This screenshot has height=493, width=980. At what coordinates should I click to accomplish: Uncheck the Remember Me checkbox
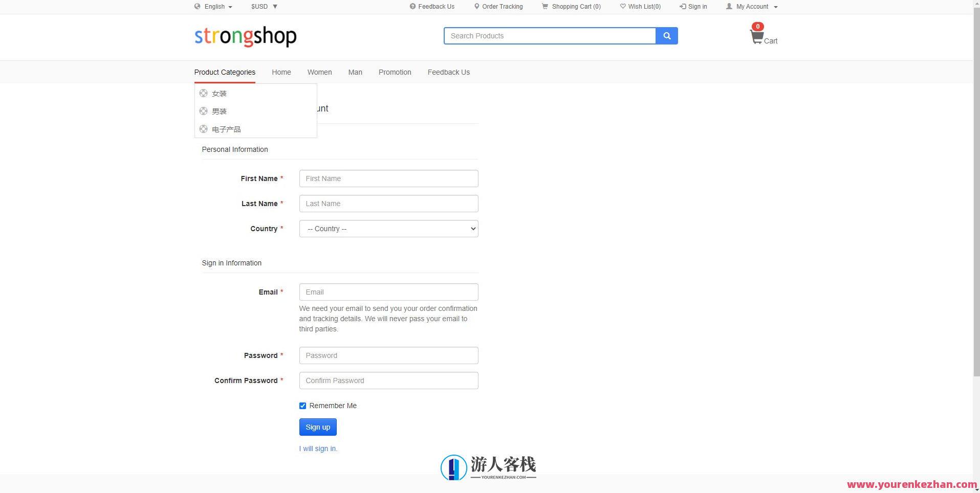(x=302, y=406)
